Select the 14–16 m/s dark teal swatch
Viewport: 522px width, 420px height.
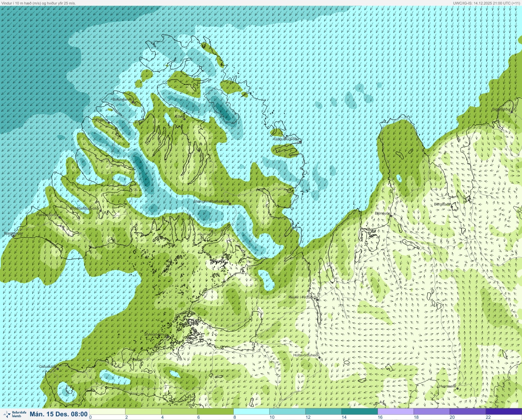(x=359, y=411)
